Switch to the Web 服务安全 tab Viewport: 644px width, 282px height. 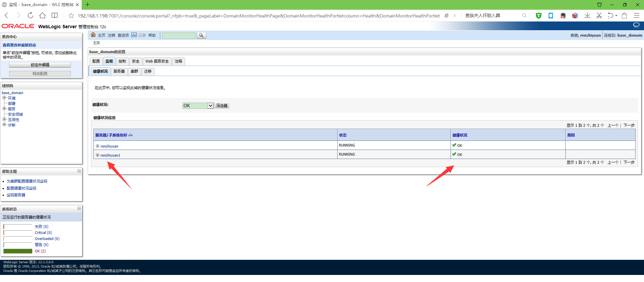(157, 61)
